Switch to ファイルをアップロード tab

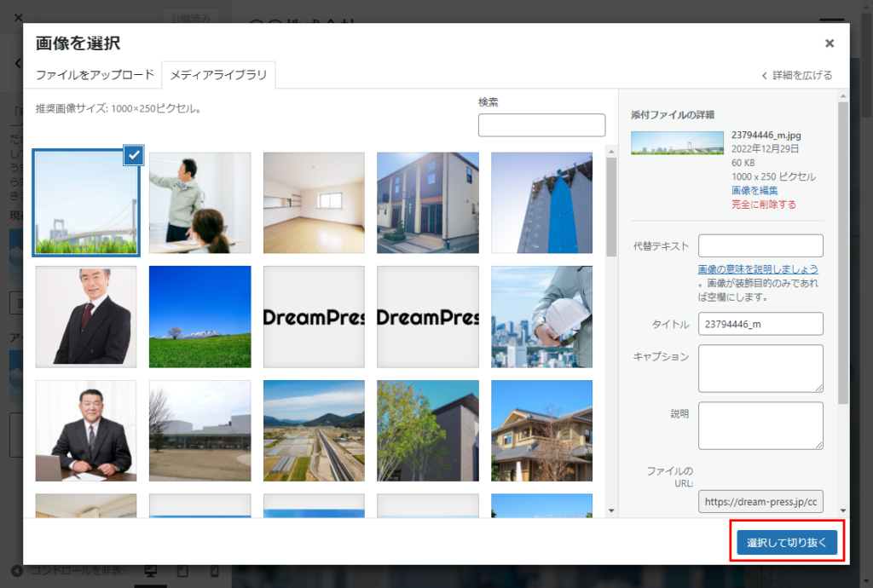point(95,75)
